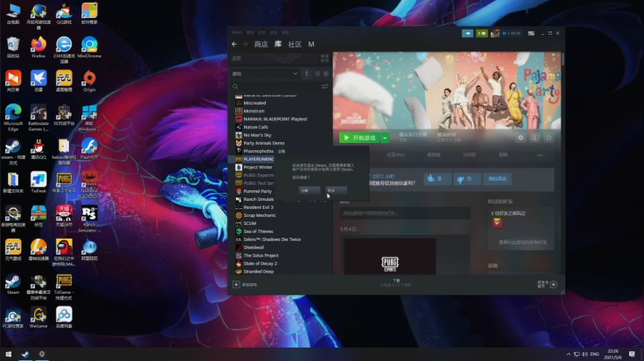Click the ask-later button in review prompt
This screenshot has height=361, width=644.
(497, 179)
